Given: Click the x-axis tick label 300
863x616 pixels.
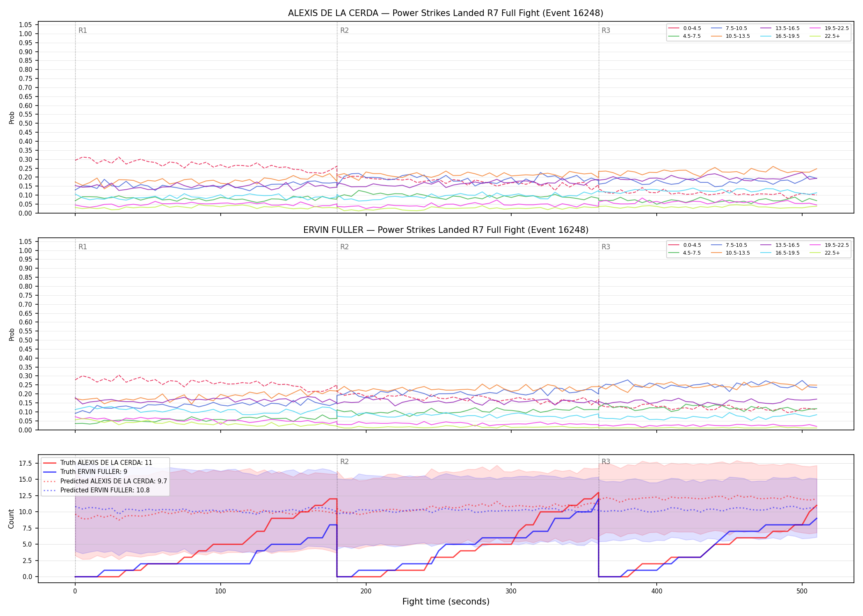Looking at the screenshot, I should point(511,591).
